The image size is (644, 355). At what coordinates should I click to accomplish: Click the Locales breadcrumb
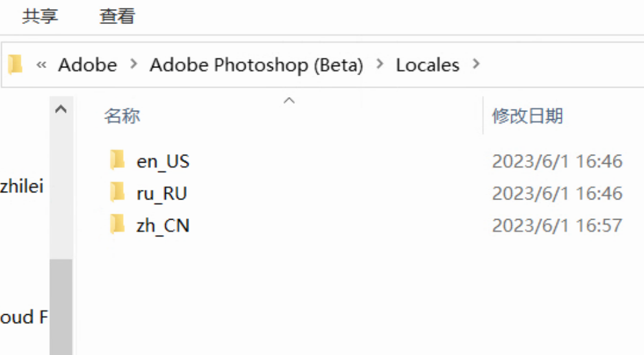click(x=428, y=65)
